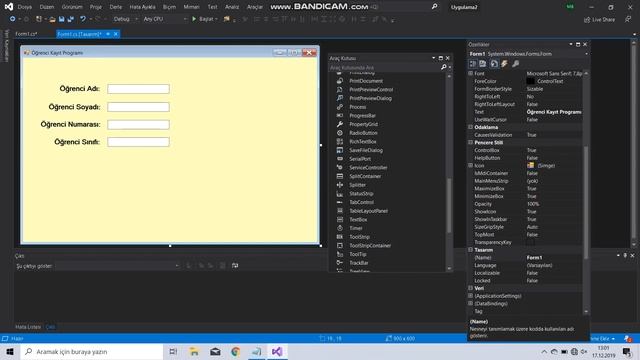Select ToolStrip in the toolbox

point(359,237)
